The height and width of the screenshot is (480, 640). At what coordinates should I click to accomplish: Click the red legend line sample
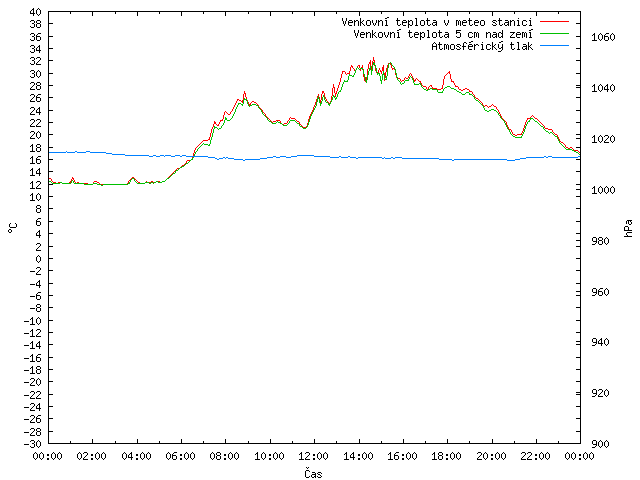[554, 21]
